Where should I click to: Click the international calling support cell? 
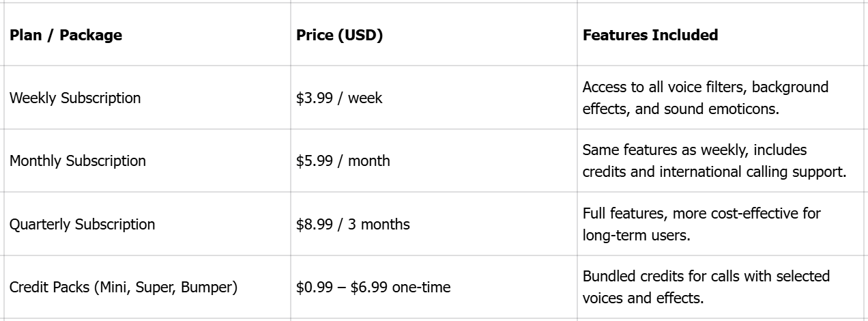click(714, 161)
